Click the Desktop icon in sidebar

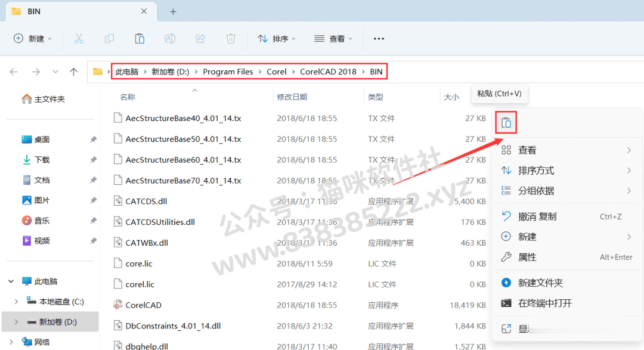[27, 140]
